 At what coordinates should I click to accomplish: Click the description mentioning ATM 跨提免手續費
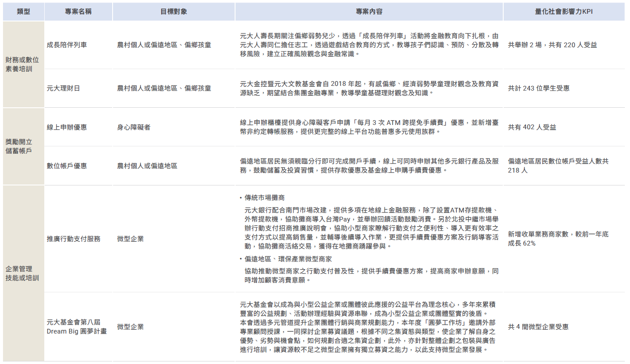[x=369, y=127]
